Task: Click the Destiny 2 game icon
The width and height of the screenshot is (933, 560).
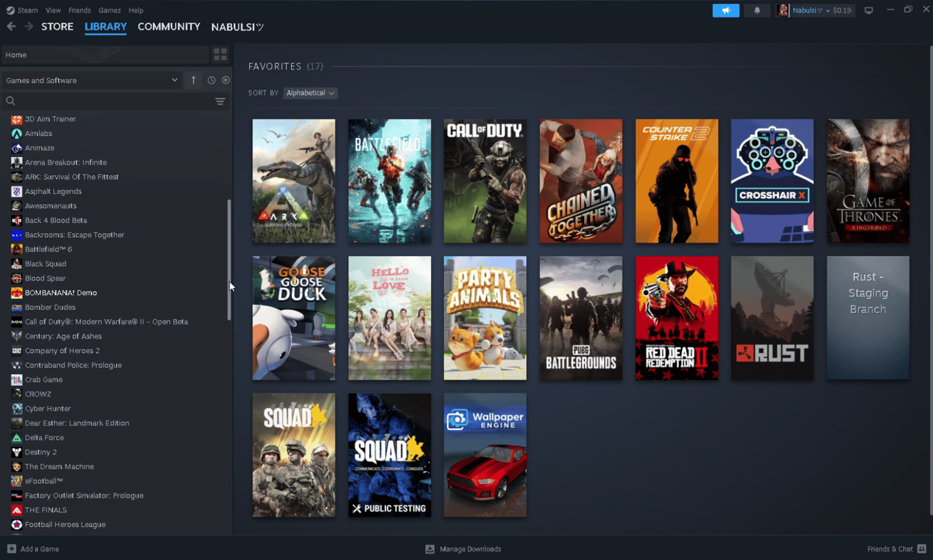Action: [17, 452]
